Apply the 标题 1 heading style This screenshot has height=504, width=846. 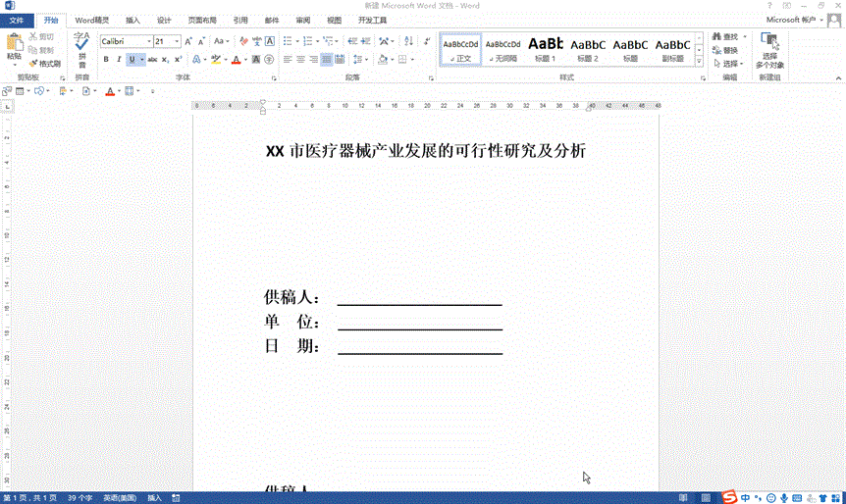click(546, 49)
